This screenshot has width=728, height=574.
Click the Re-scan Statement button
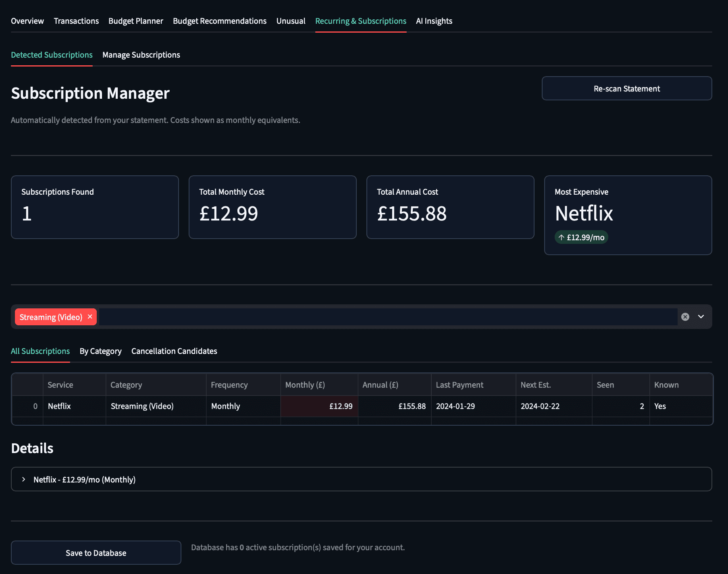[627, 88]
